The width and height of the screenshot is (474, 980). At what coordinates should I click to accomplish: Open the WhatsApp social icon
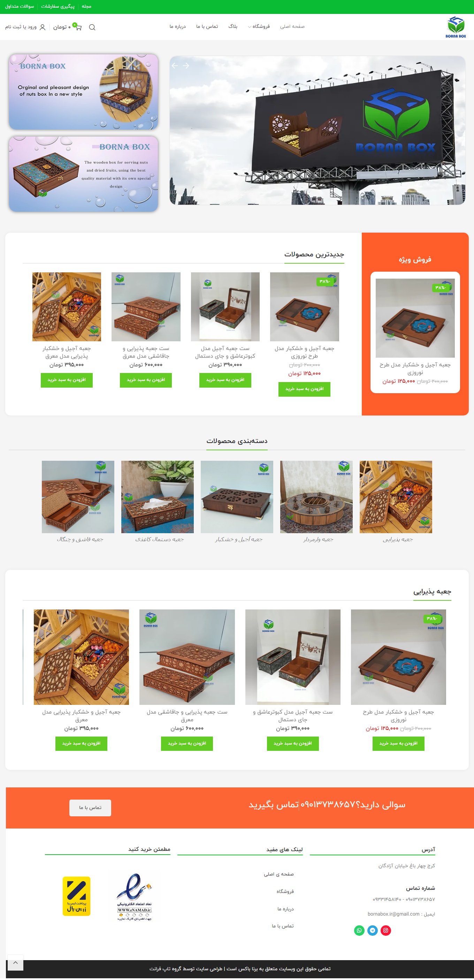pyautogui.click(x=359, y=930)
